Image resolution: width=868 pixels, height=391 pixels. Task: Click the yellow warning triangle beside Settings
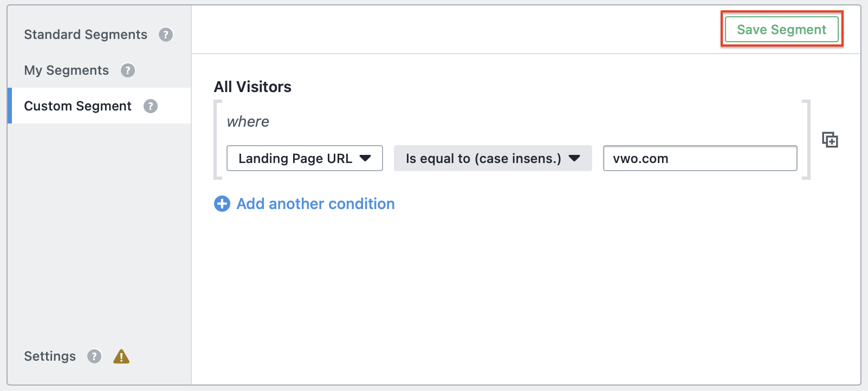tap(121, 356)
